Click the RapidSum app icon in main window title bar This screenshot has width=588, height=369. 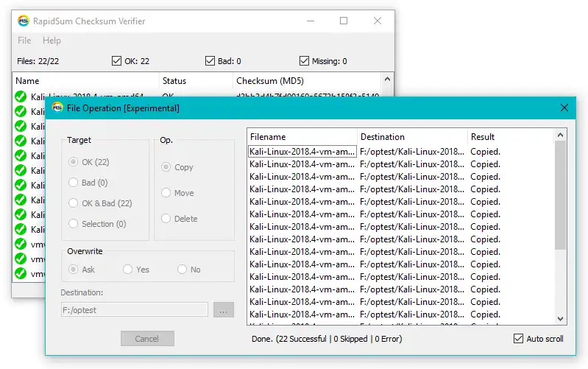point(24,21)
